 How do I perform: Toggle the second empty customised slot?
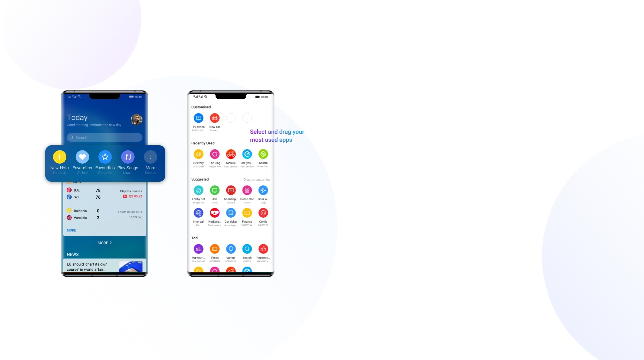tap(247, 118)
